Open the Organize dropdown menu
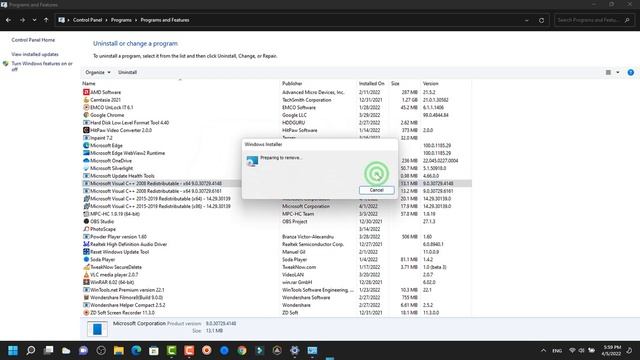 pyautogui.click(x=98, y=72)
